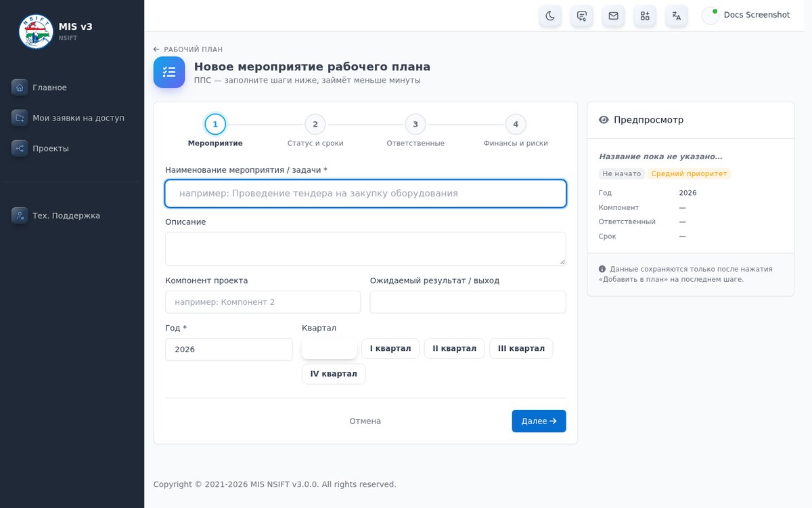The width and height of the screenshot is (812, 508).
Task: Click the folder icon beside Мои заявки на доступ
Action: click(x=20, y=118)
